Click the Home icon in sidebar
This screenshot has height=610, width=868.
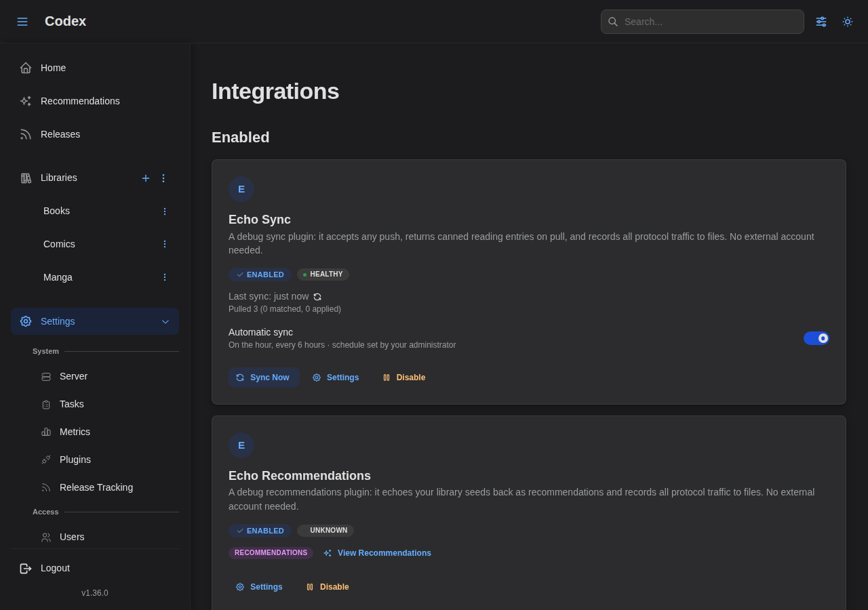click(26, 68)
